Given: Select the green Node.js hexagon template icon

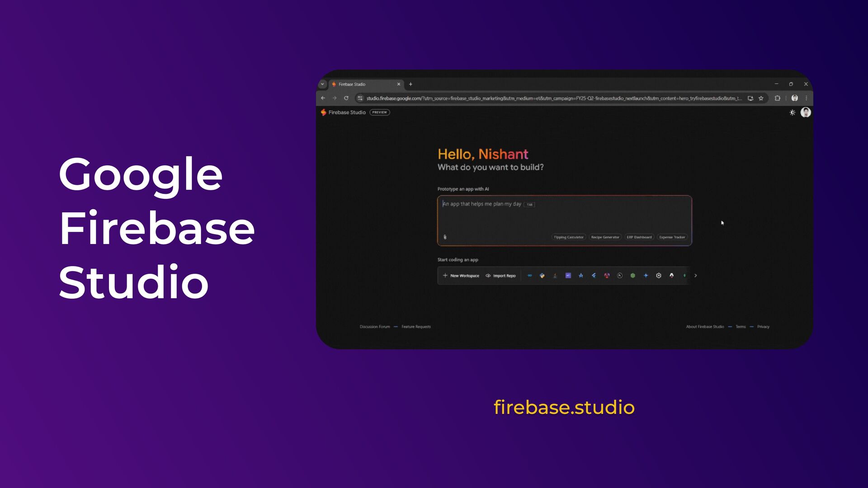Looking at the screenshot, I should (x=633, y=275).
